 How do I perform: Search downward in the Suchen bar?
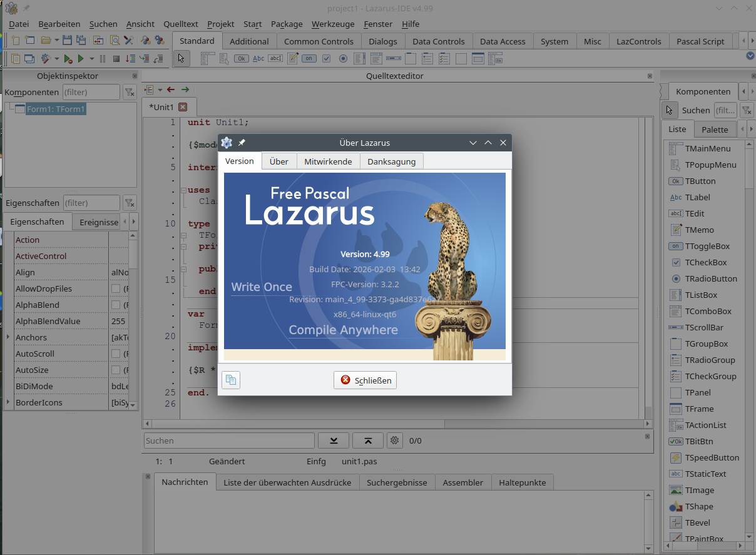click(334, 440)
